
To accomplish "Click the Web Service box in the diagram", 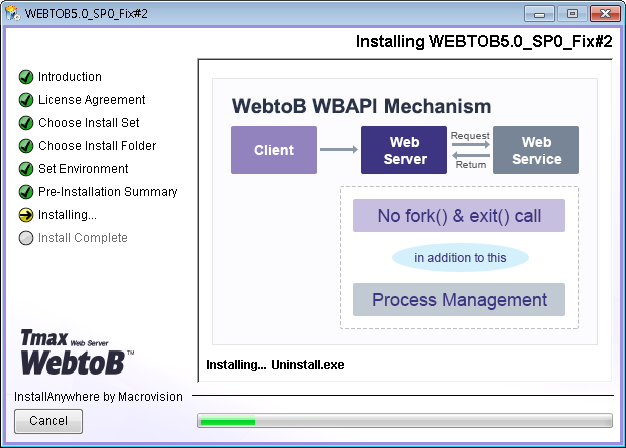I will tap(536, 150).
